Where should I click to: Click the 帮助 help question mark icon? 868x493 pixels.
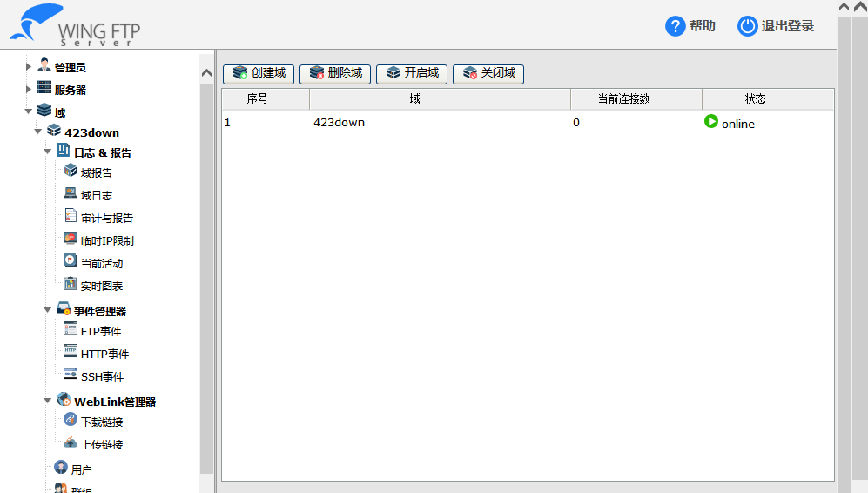[x=675, y=26]
